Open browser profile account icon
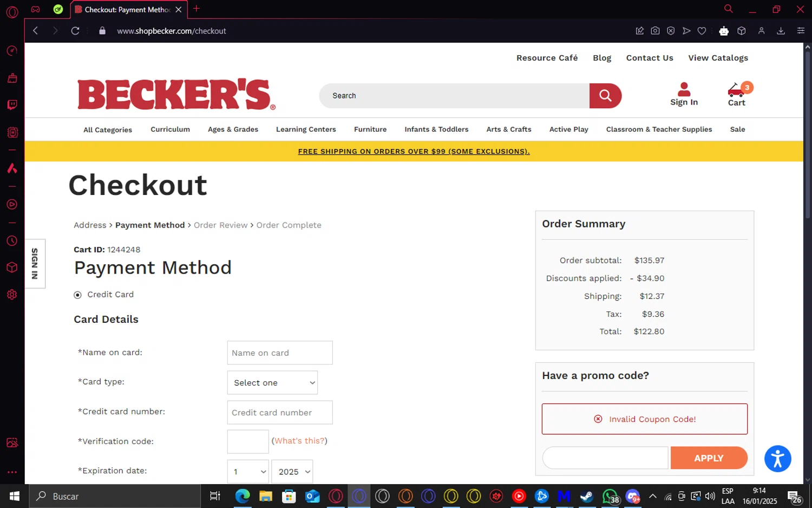 point(761,31)
